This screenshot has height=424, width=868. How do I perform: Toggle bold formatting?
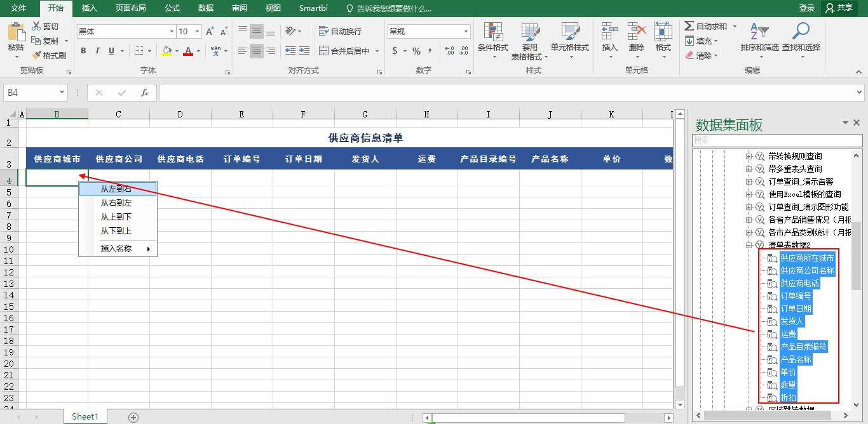[x=83, y=51]
